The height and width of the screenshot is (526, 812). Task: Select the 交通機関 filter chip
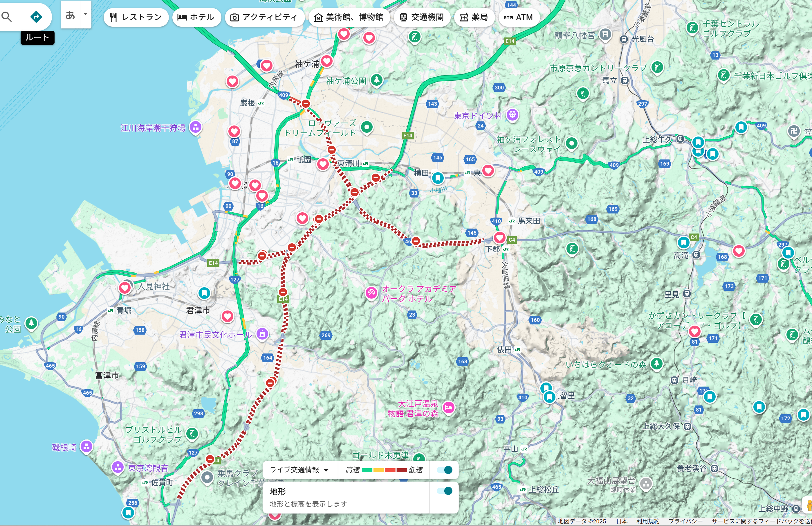tap(422, 17)
